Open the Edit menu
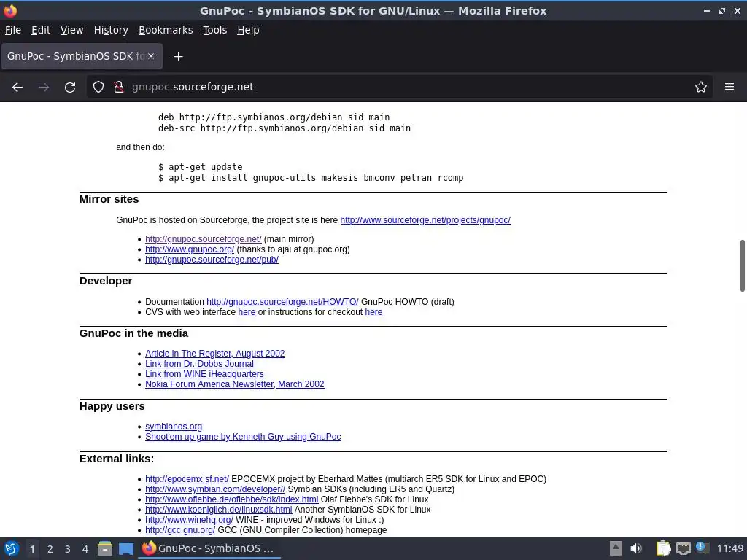 point(41,30)
